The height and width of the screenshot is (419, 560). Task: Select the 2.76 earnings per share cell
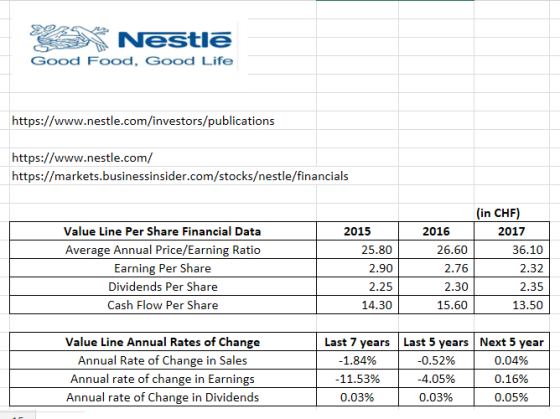click(436, 268)
